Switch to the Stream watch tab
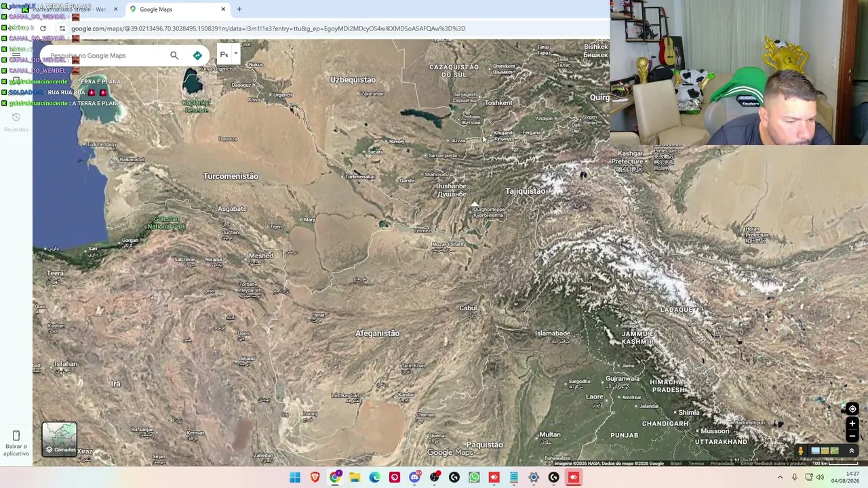 [x=70, y=9]
